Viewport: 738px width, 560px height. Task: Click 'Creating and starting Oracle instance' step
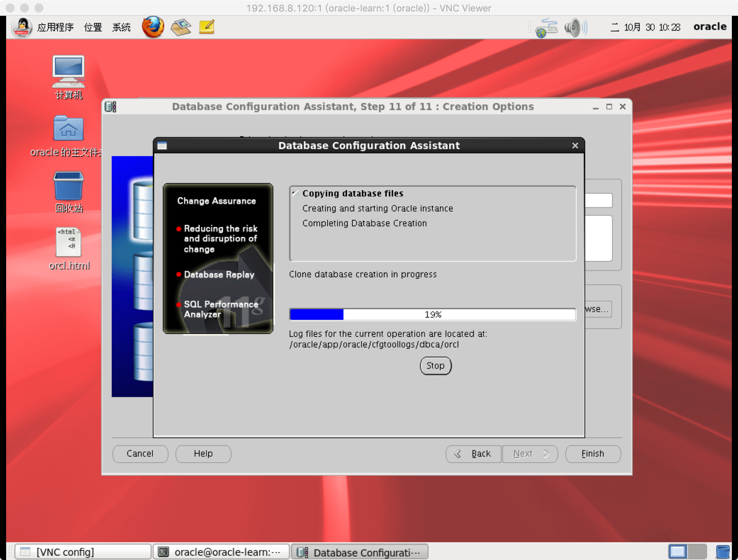point(378,208)
